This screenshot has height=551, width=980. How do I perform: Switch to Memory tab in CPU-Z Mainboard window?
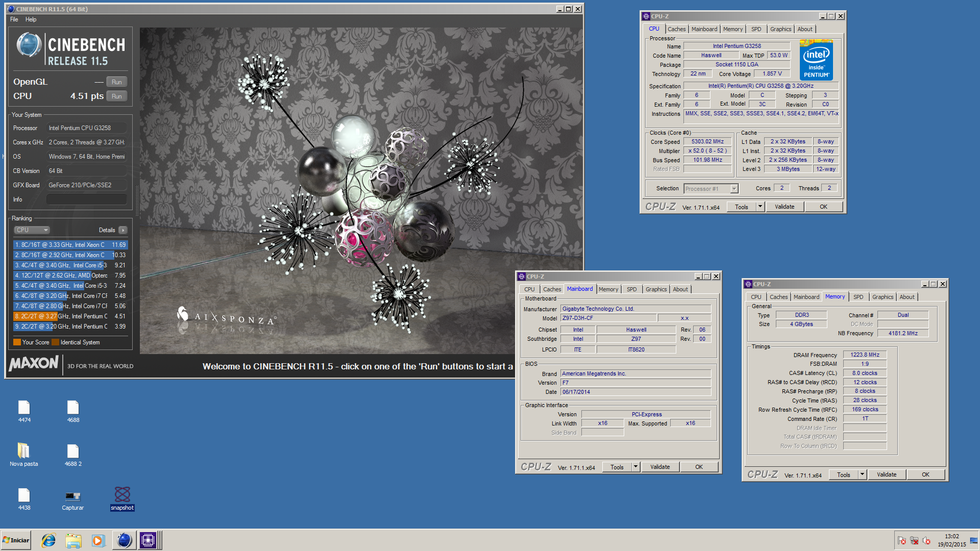608,289
